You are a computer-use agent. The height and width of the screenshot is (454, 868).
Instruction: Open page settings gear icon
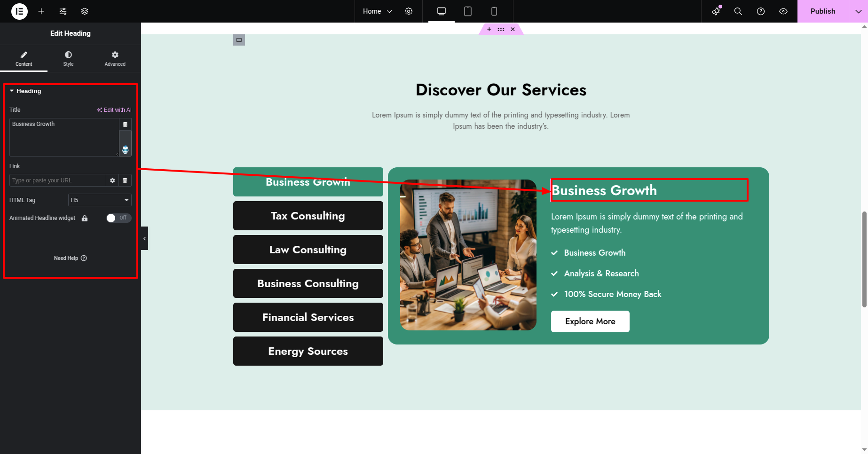coord(409,11)
